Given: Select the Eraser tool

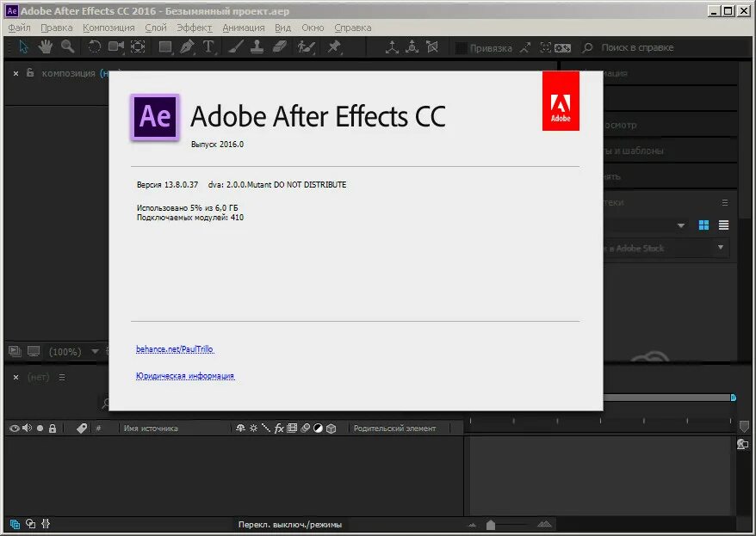Looking at the screenshot, I should click(280, 46).
